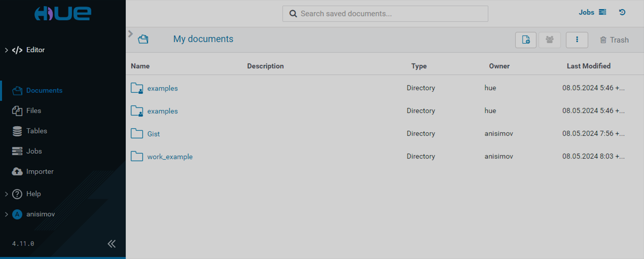Viewport: 644px width, 259px height.
Task: Expand the Editor submenu chevron
Action: (x=6, y=50)
